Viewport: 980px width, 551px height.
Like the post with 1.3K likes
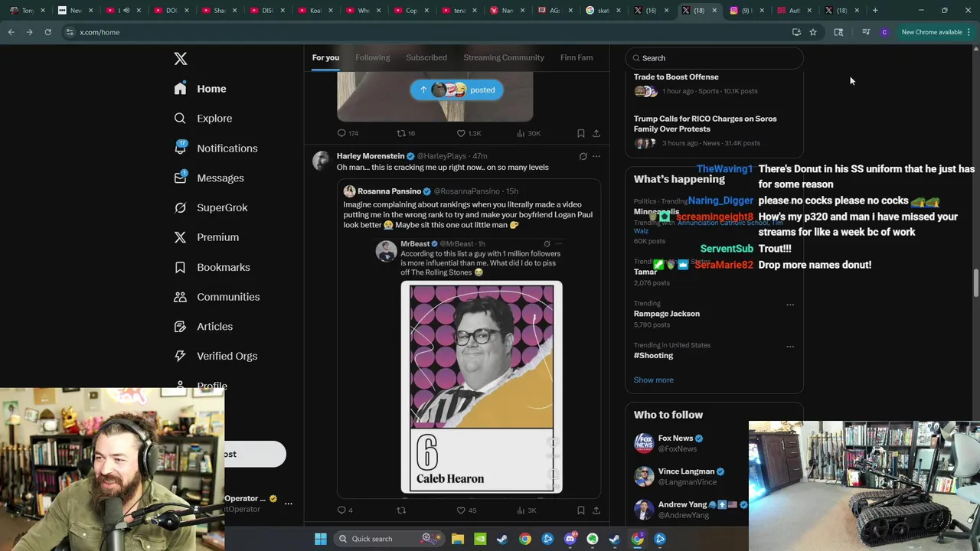pos(469,133)
